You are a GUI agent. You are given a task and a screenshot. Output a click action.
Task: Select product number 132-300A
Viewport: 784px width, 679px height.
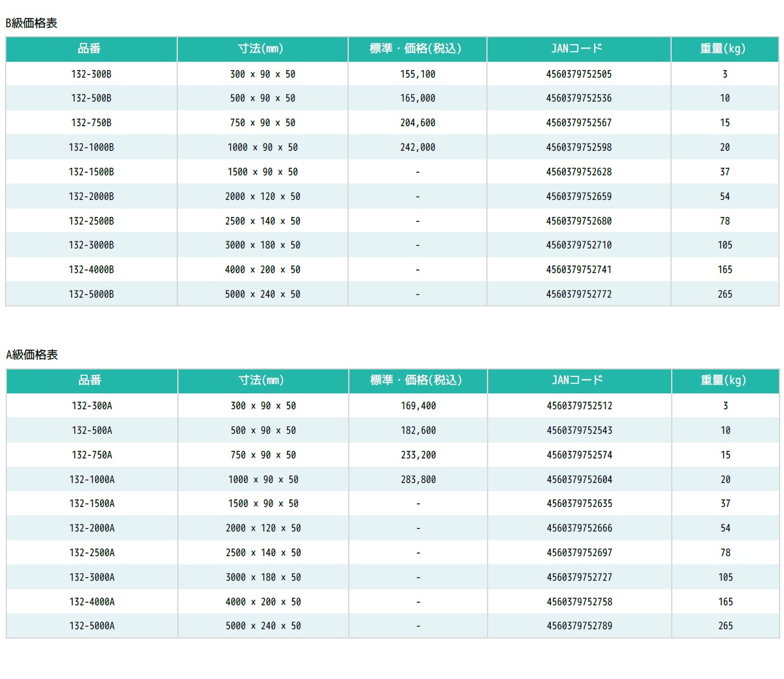click(92, 406)
